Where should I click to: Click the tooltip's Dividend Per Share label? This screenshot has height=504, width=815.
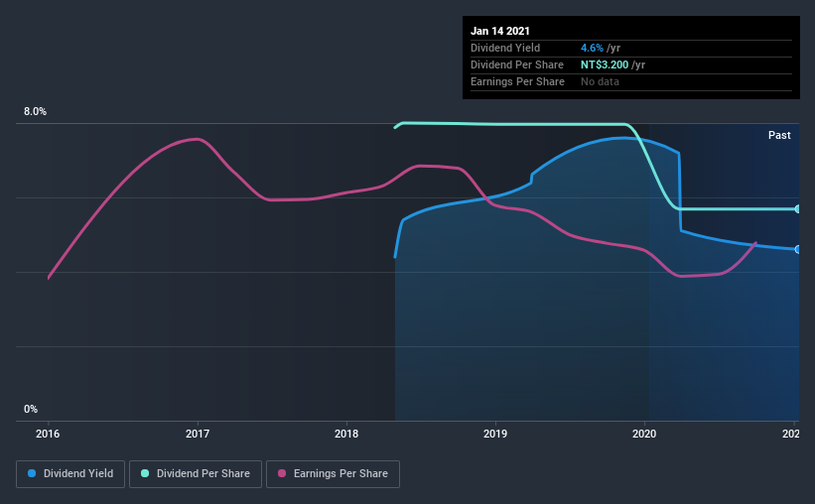[x=516, y=64]
